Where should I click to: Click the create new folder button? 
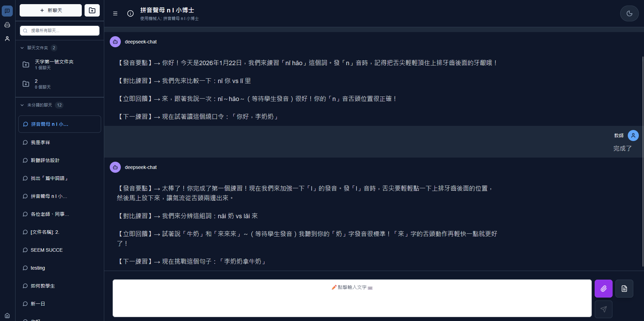[92, 10]
